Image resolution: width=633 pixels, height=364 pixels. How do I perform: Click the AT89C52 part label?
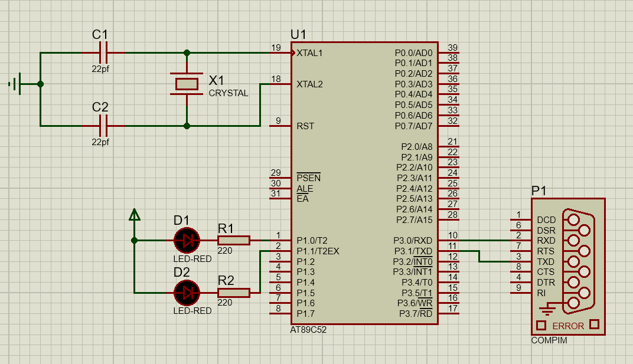(308, 330)
